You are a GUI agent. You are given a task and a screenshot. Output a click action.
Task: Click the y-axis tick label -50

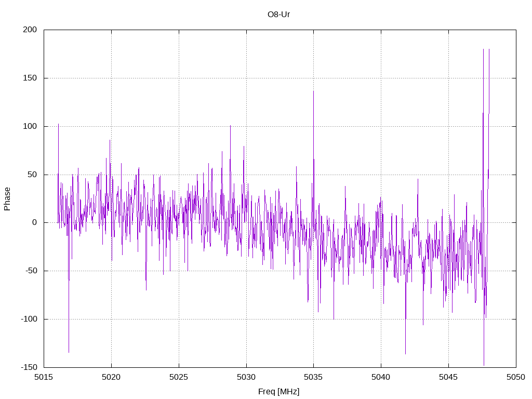31,271
